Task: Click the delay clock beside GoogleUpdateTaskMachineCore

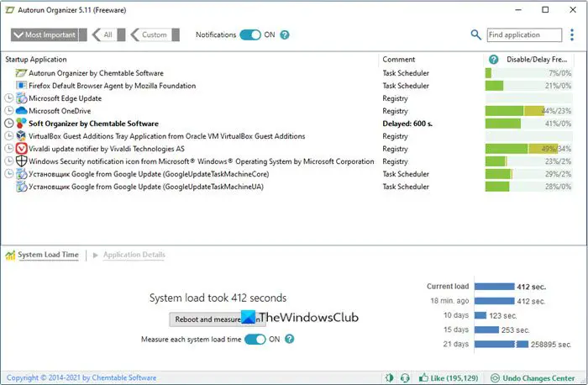Action: (8, 174)
